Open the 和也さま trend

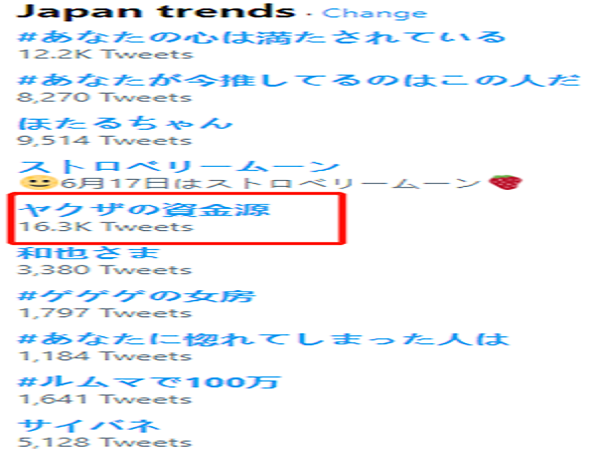(88, 253)
